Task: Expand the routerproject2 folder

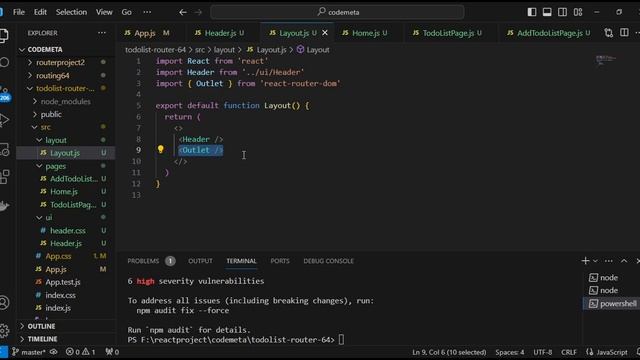Action: (x=65, y=62)
